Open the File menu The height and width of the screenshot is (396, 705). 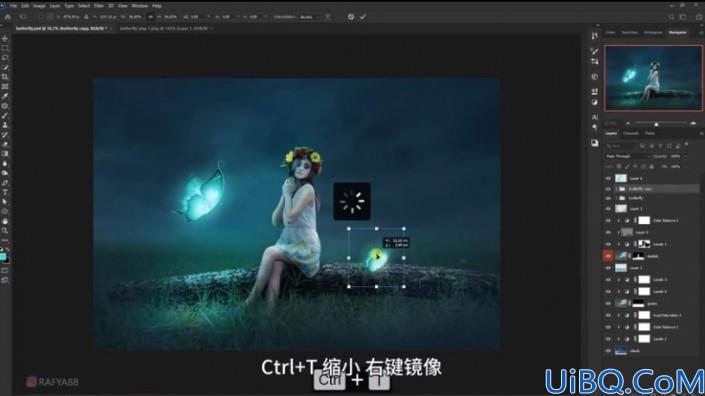tap(13, 6)
